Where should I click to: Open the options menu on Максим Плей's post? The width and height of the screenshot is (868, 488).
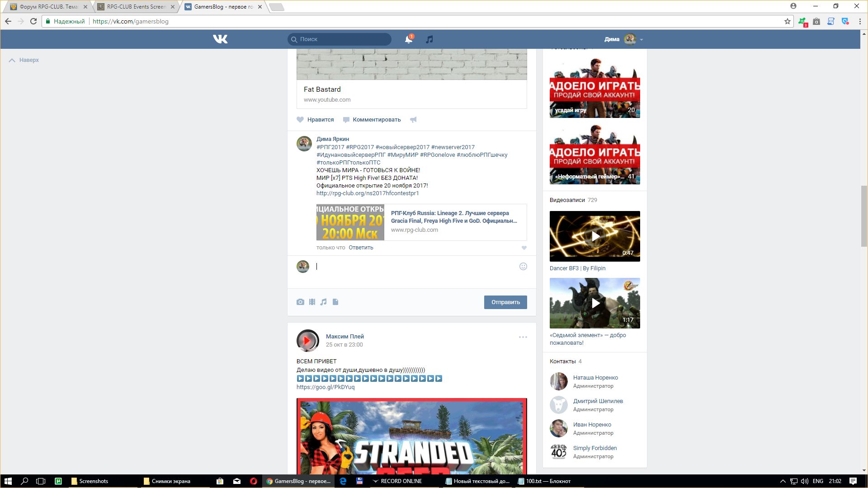pos(523,337)
